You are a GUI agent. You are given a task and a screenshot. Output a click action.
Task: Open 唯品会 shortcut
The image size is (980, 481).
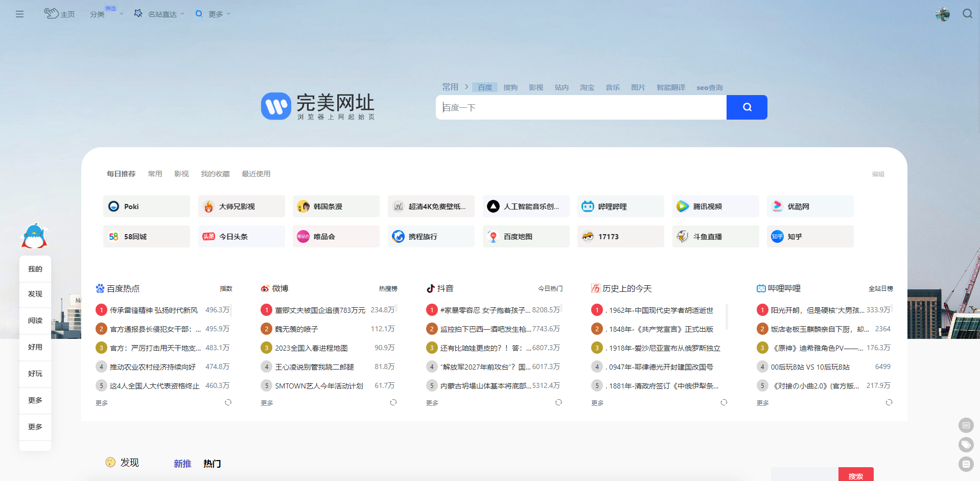tap(336, 237)
